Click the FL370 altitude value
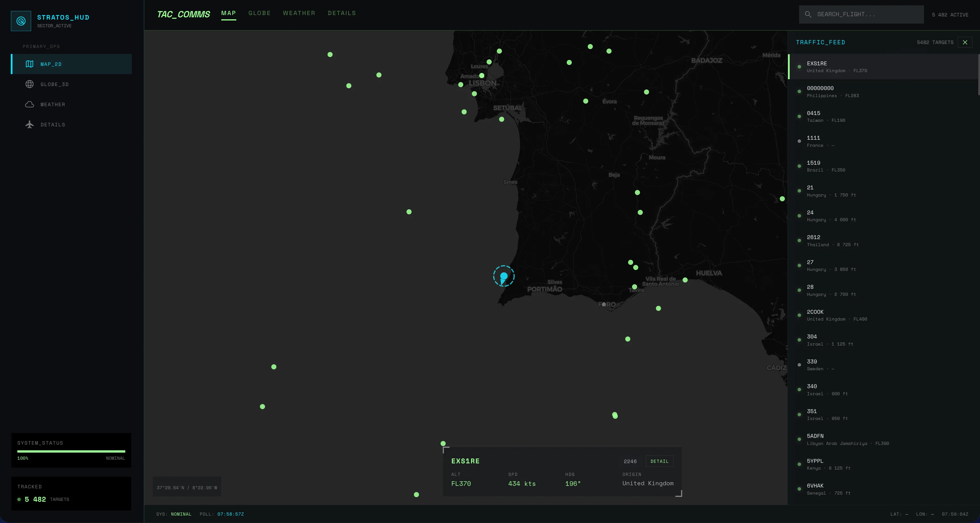This screenshot has height=523, width=980. tap(461, 484)
